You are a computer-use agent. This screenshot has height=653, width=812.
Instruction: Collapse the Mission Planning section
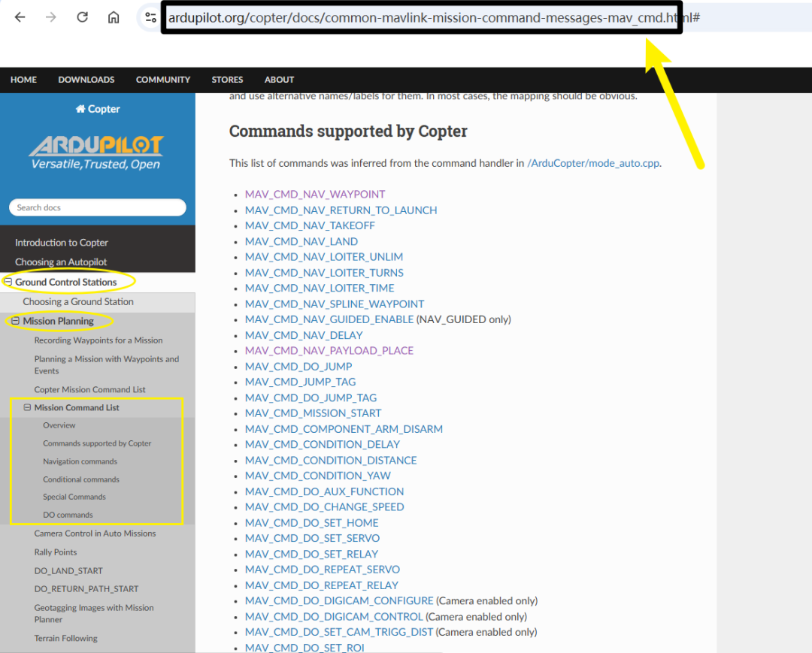click(16, 321)
